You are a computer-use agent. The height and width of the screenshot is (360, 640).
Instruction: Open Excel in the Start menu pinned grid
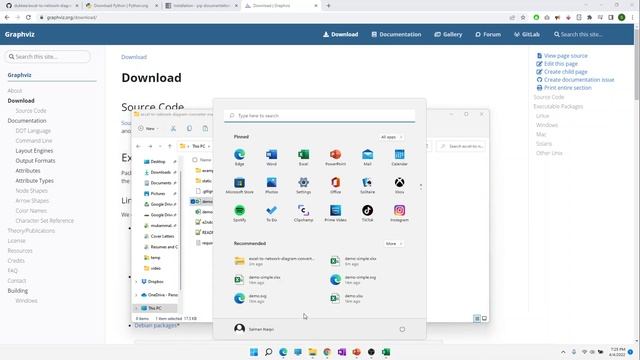click(x=303, y=157)
